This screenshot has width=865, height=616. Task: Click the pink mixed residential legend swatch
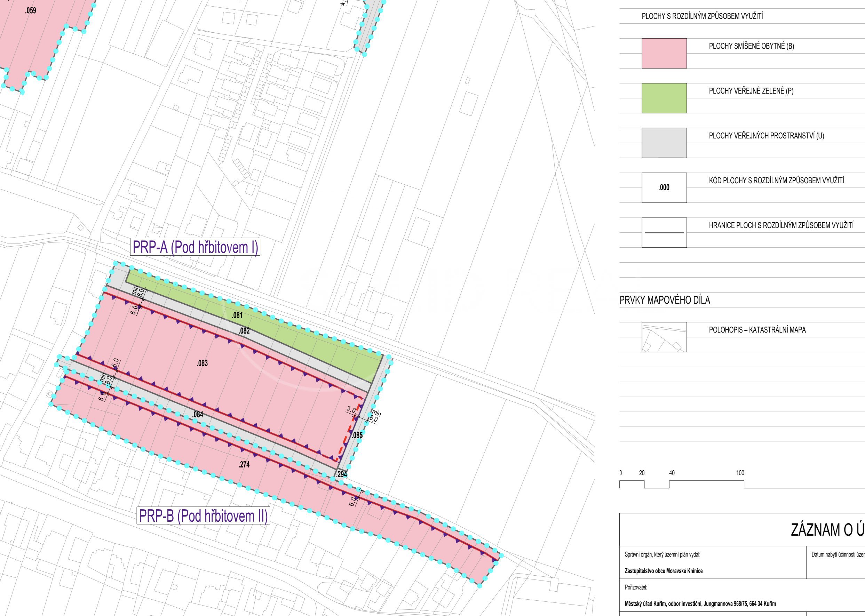tap(664, 53)
